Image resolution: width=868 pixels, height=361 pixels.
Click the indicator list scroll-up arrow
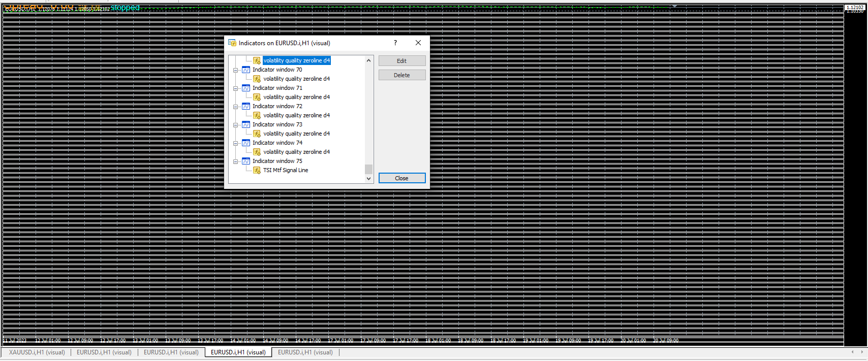(369, 60)
